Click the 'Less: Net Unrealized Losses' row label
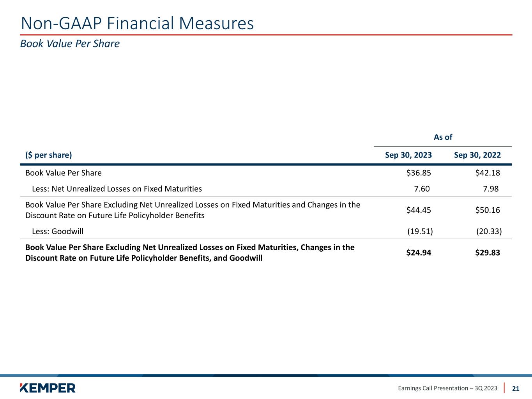 click(x=117, y=189)
